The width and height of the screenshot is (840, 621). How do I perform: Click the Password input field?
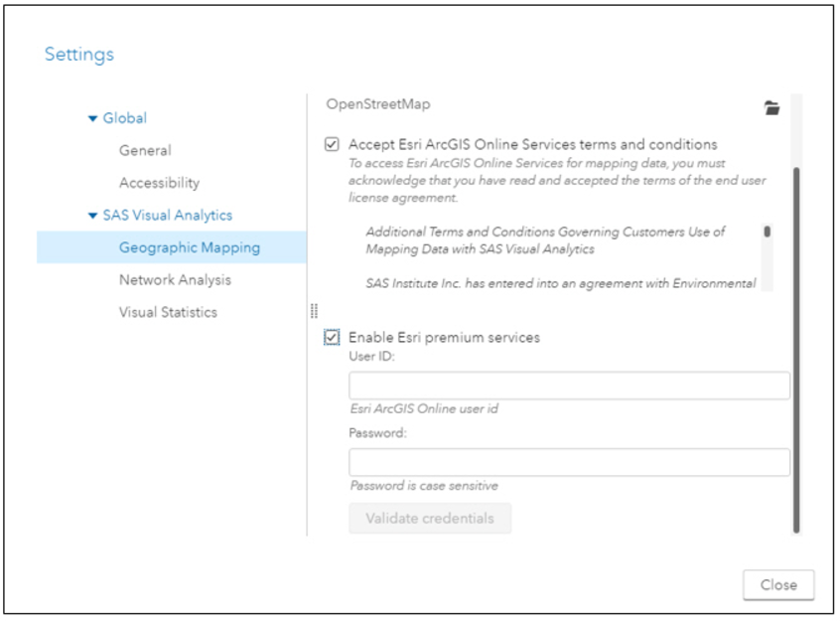point(569,462)
